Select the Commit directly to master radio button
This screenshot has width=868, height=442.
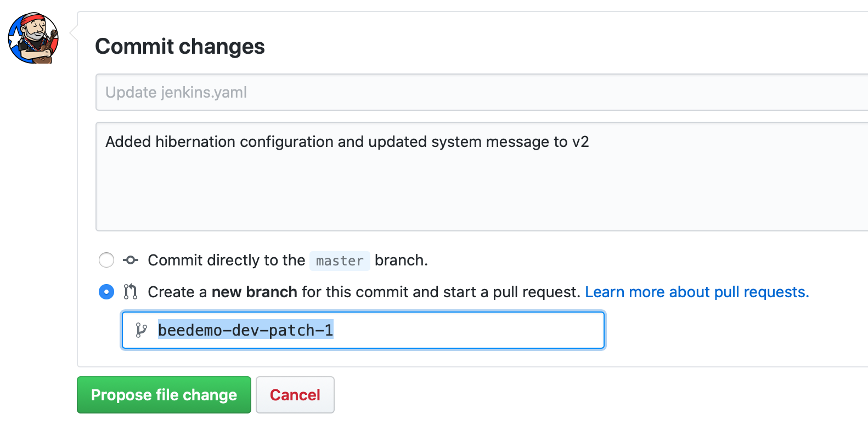(x=106, y=260)
